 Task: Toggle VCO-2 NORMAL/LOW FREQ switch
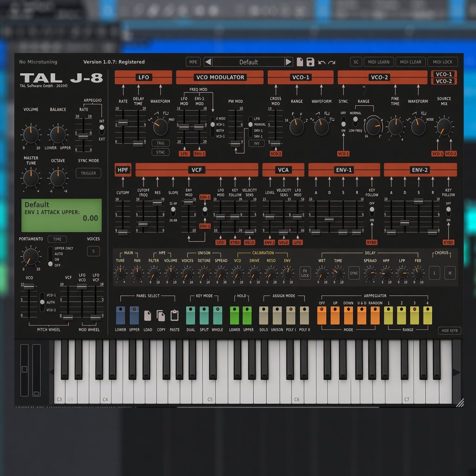click(x=355, y=121)
